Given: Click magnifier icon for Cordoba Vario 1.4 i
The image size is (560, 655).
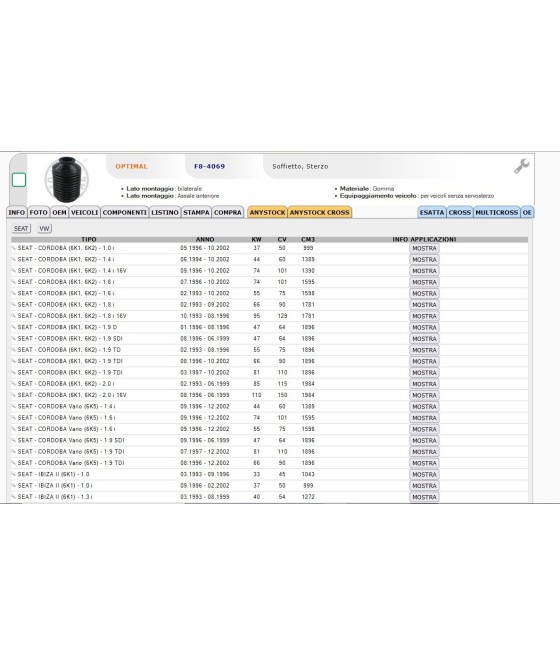Looking at the screenshot, I should (14, 406).
